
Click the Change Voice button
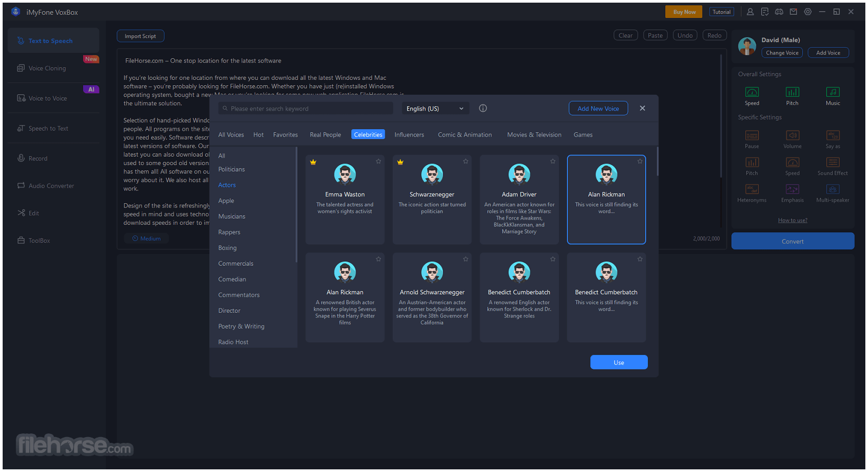[x=782, y=53]
